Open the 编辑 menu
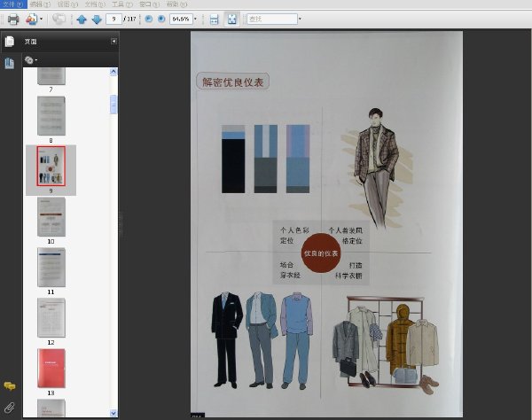Image resolution: width=532 pixels, height=420 pixels. [x=40, y=4]
